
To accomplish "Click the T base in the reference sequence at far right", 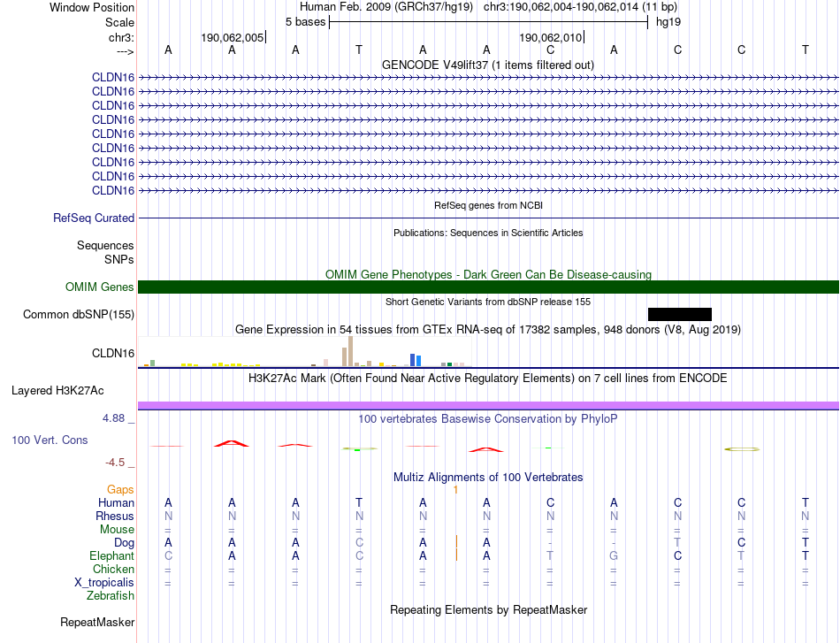I will click(806, 50).
